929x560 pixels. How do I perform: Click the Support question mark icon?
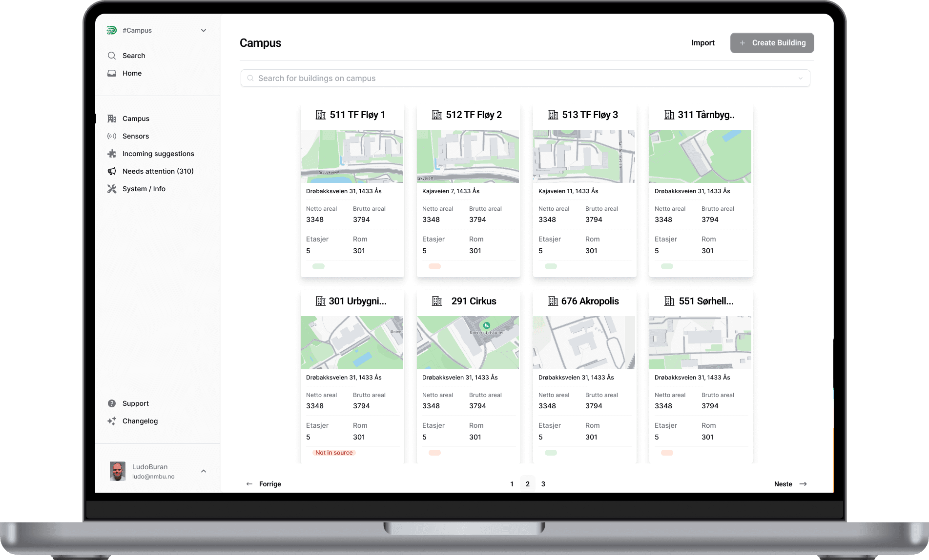click(x=112, y=403)
